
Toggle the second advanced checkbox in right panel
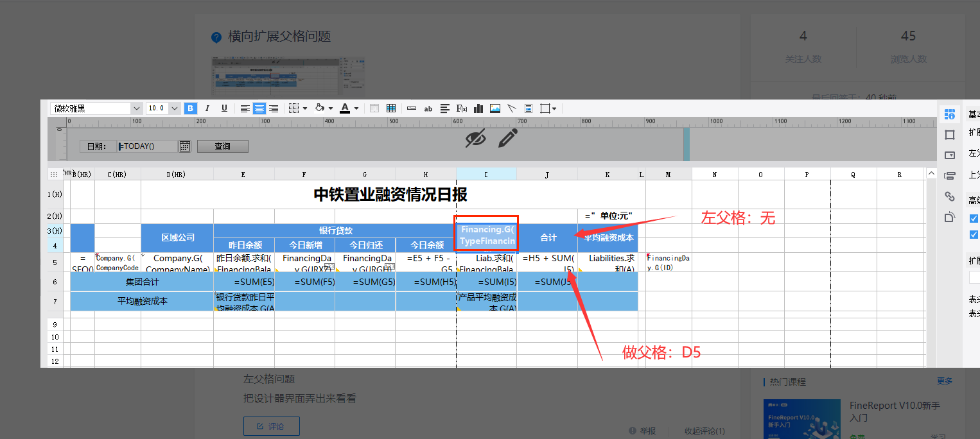(x=974, y=234)
